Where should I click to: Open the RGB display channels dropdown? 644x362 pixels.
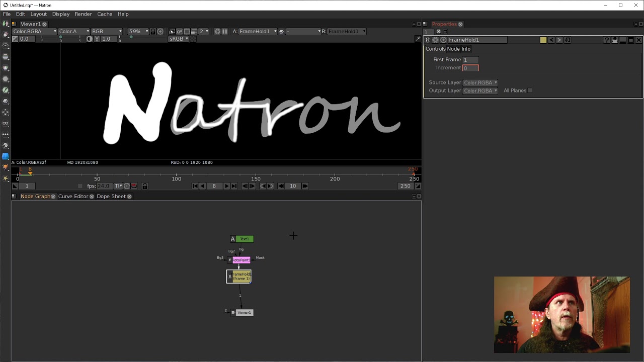tap(107, 31)
